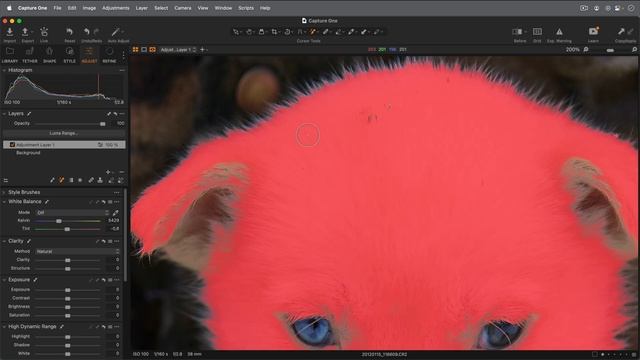Open the Scripts menu
Viewport: 640px width, 360px height.
tap(246, 8)
